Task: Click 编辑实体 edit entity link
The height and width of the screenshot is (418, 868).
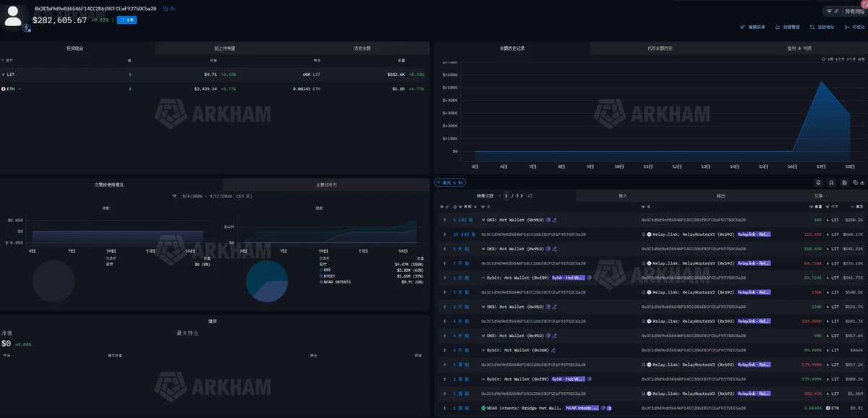Action: [753, 27]
